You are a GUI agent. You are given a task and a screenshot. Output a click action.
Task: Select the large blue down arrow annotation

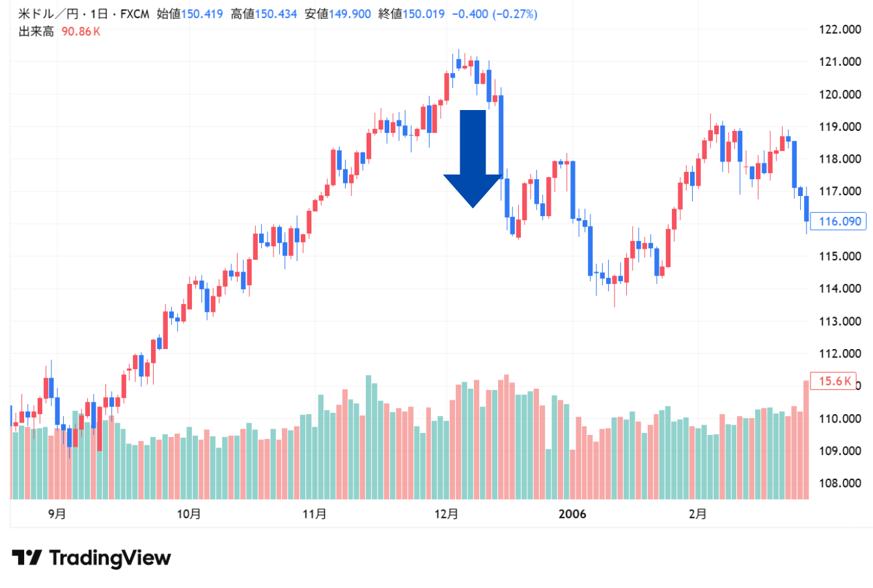click(473, 156)
